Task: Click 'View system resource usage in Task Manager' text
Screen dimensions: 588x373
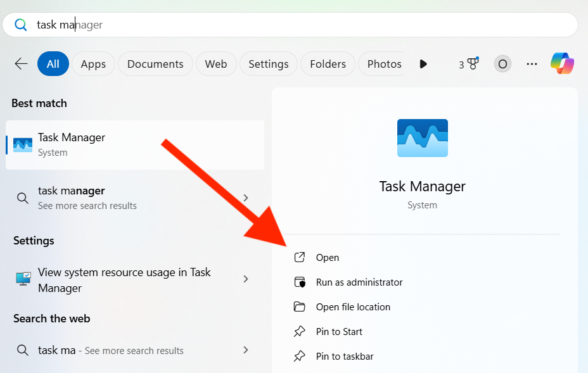Action: click(124, 280)
